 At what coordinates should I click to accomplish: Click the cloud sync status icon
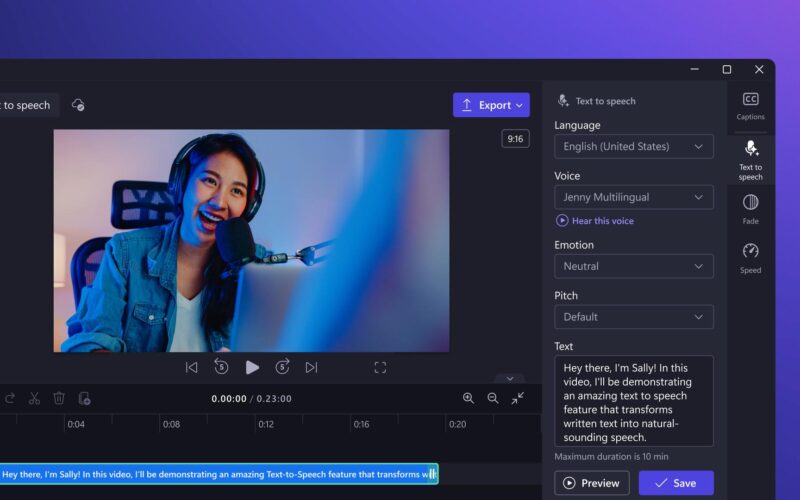click(78, 105)
